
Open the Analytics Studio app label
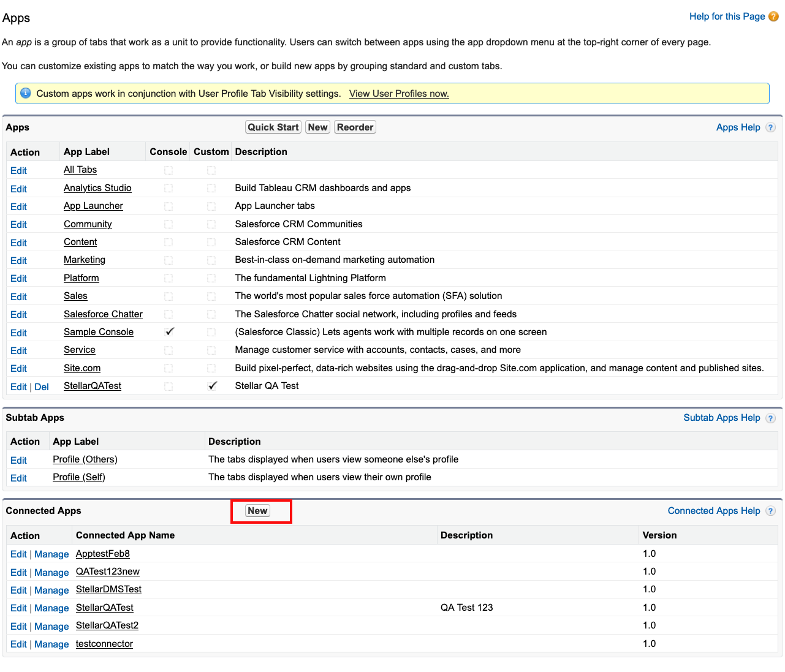(x=97, y=188)
